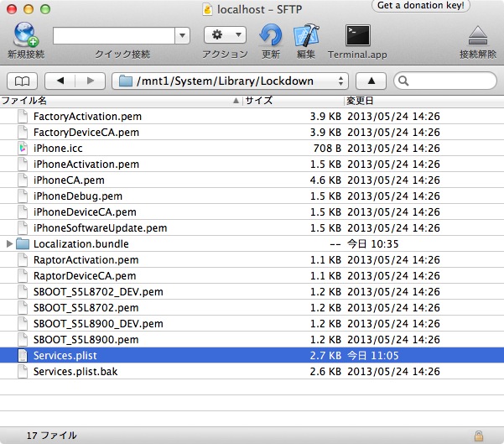Image resolution: width=504 pixels, height=444 pixels.
Task: Click the 2.7 KB size of Services.plist
Action: (325, 356)
